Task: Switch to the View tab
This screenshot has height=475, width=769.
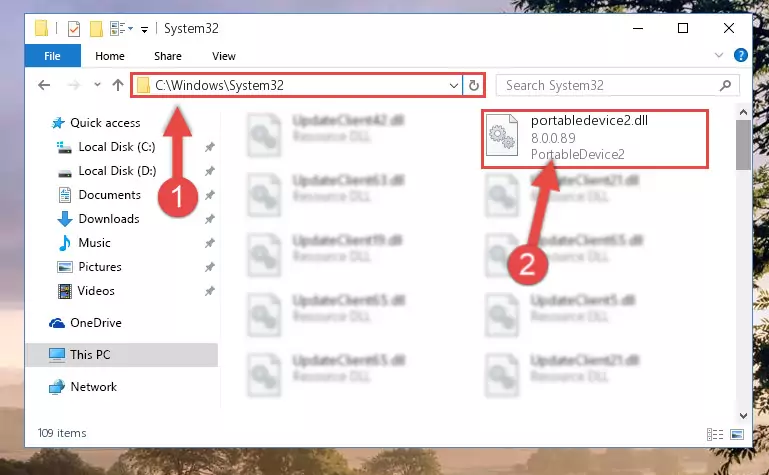Action: click(x=224, y=56)
